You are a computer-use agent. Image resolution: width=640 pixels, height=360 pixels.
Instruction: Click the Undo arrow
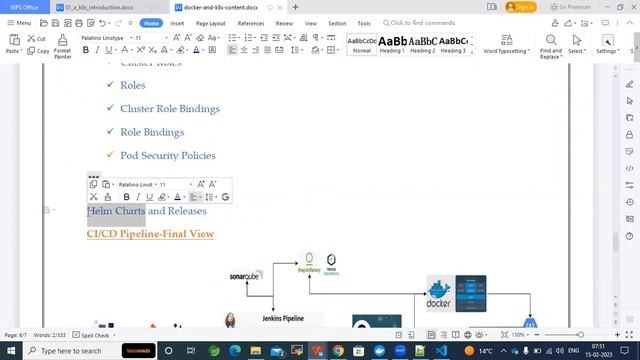[102, 23]
